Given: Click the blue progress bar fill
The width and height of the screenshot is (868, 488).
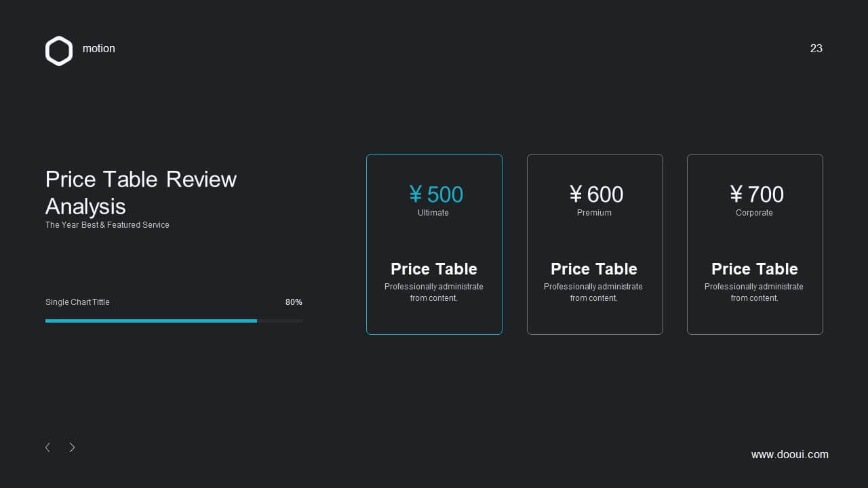Looking at the screenshot, I should click(x=151, y=321).
